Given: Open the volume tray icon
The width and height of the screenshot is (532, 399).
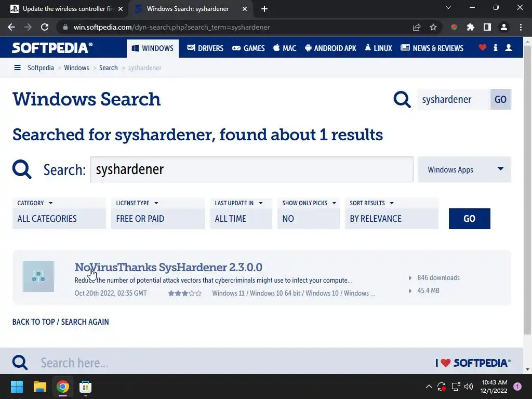Looking at the screenshot, I should coord(469,387).
